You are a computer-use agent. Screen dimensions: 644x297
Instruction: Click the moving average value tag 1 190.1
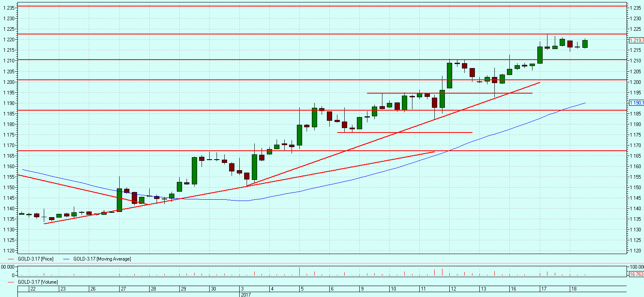click(x=636, y=103)
